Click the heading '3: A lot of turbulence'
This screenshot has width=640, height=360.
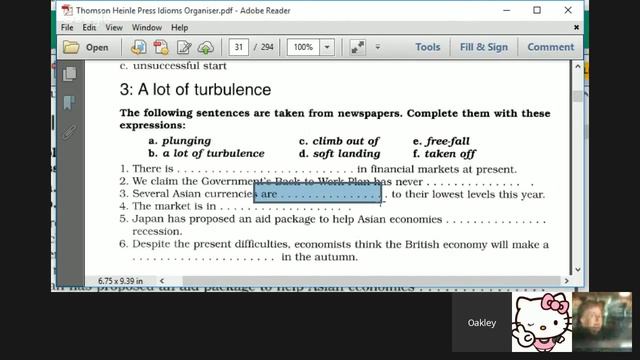tap(195, 90)
